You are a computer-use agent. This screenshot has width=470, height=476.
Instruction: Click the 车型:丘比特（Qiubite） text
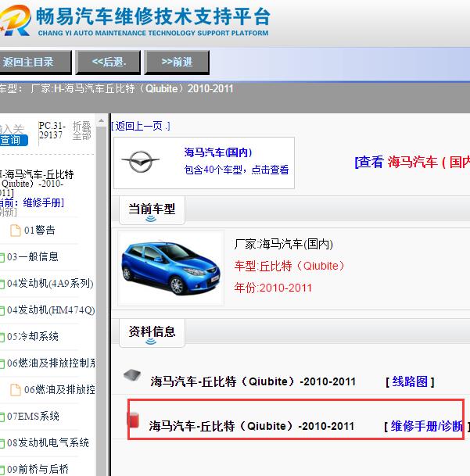click(289, 266)
